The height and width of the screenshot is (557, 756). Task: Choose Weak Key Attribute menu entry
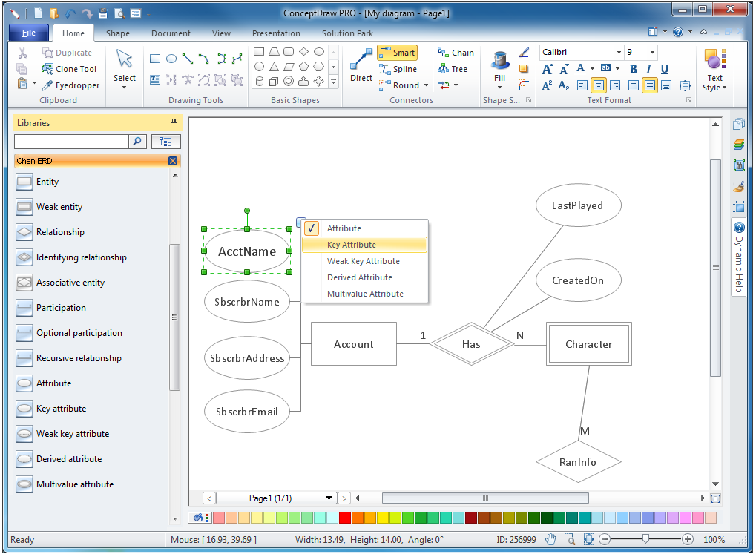pos(364,261)
